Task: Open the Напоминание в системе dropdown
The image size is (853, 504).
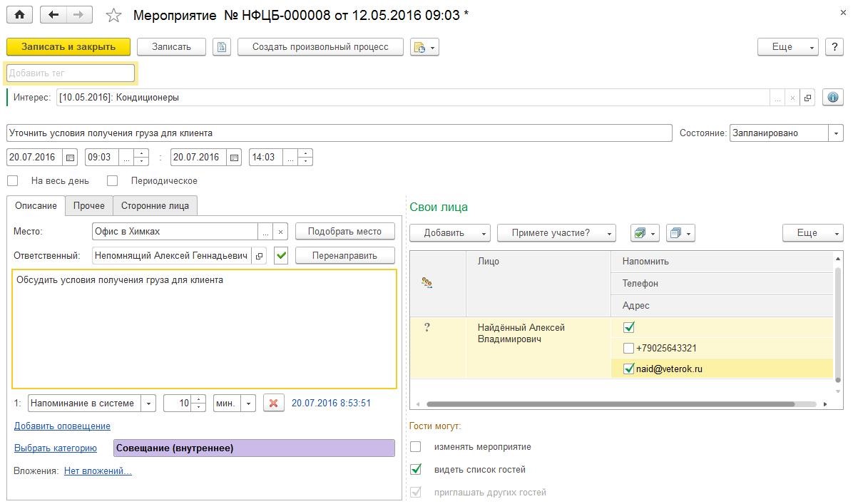Action: coord(148,403)
